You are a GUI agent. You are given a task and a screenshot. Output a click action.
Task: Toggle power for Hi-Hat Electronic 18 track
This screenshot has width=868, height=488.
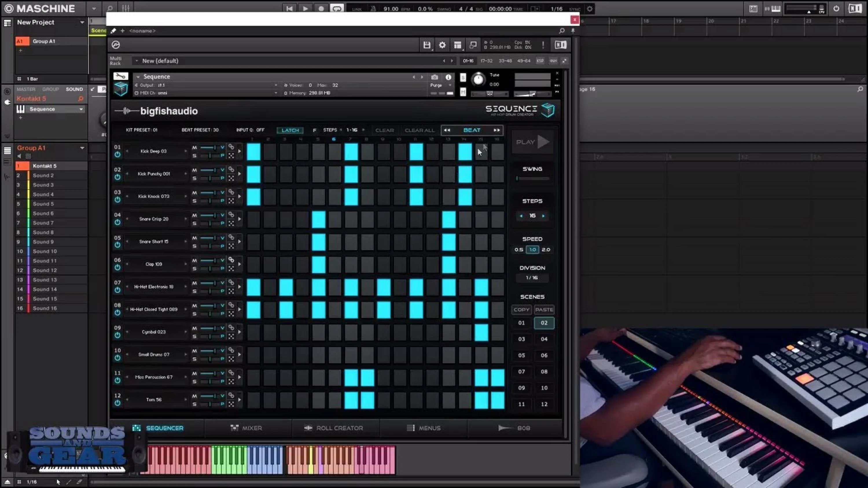click(x=117, y=290)
